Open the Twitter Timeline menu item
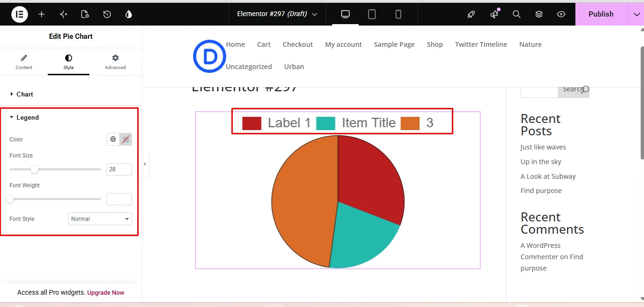The width and height of the screenshot is (644, 307). tap(481, 44)
